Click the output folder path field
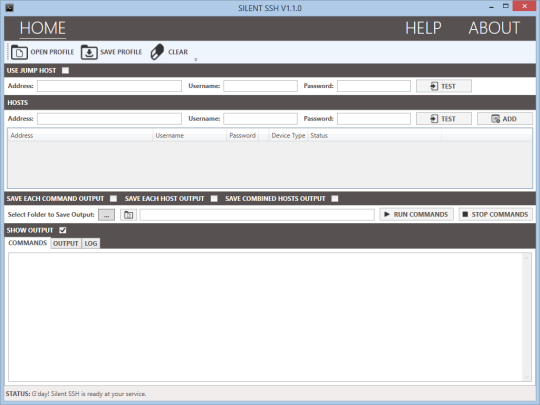 tap(257, 215)
